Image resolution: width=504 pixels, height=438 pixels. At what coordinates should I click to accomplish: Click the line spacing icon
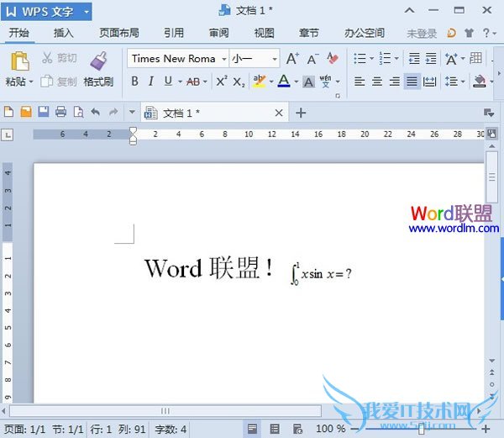point(451,82)
